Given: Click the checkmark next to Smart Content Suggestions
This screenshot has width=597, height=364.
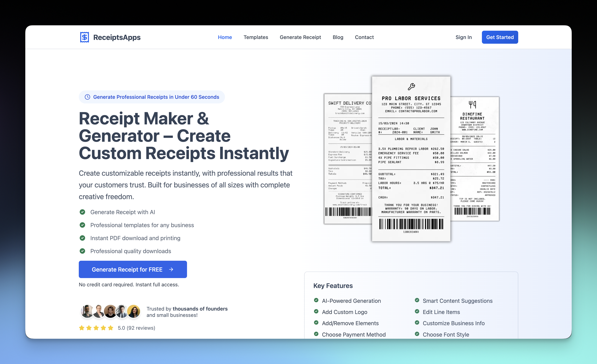Looking at the screenshot, I should tap(417, 300).
